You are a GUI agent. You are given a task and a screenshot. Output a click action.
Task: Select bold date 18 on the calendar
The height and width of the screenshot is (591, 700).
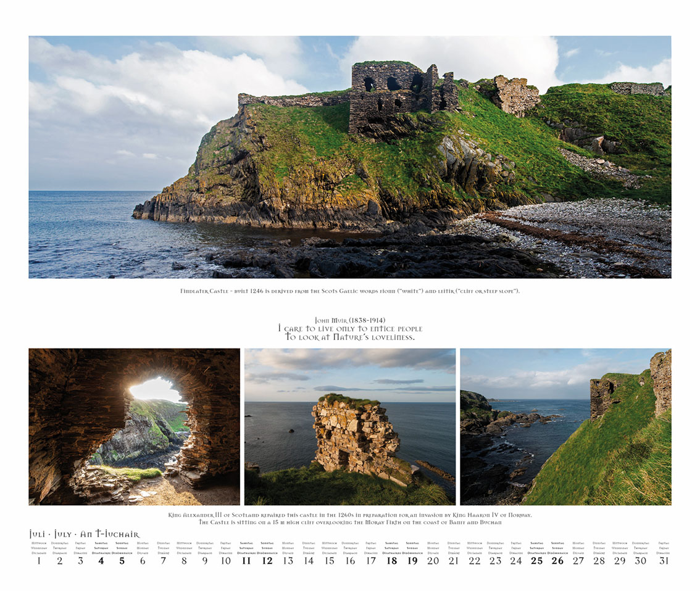(x=391, y=561)
